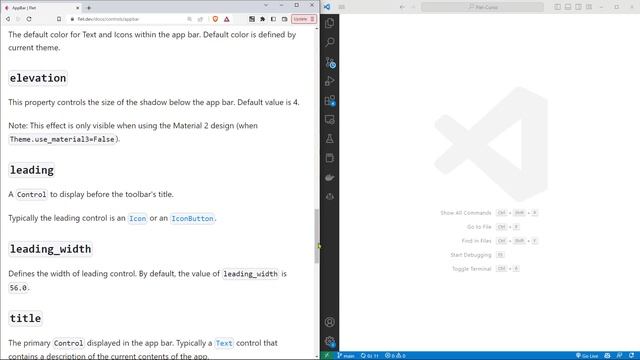Open the Extensions view in VS Code
Screen dimensions: 640x360
pos(330,100)
